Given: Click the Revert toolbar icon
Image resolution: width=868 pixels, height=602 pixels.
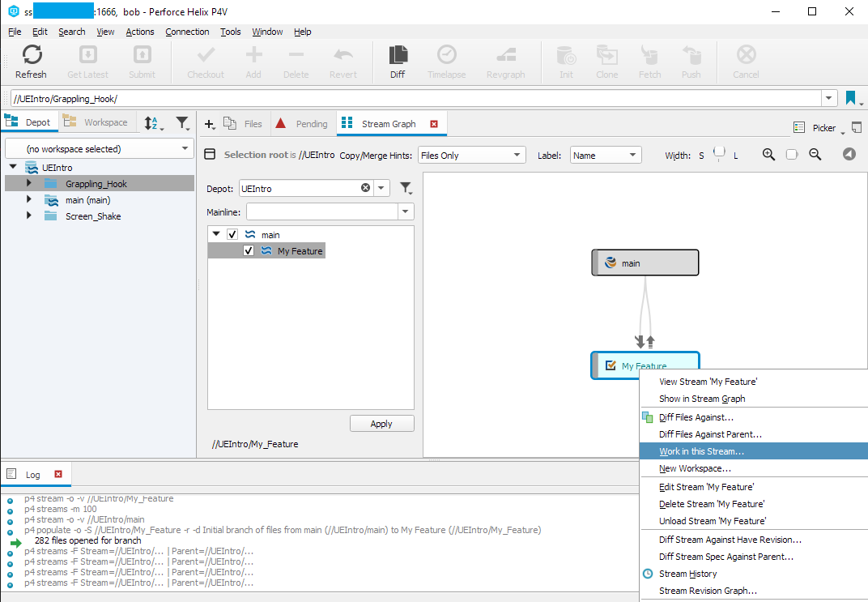Looking at the screenshot, I should [343, 61].
